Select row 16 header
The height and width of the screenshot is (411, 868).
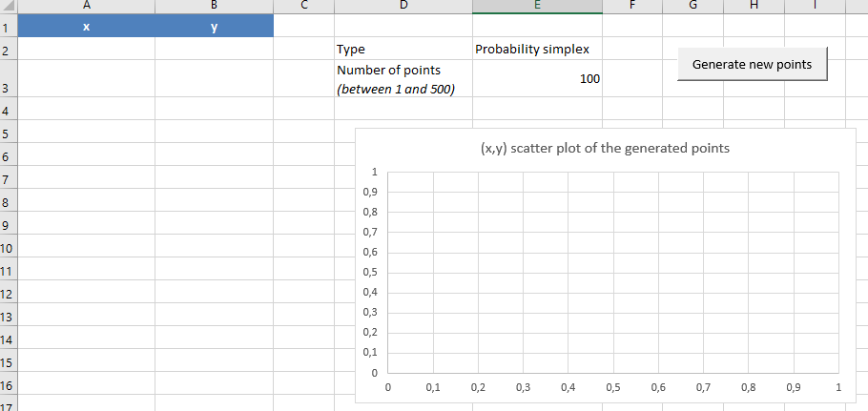9,382
